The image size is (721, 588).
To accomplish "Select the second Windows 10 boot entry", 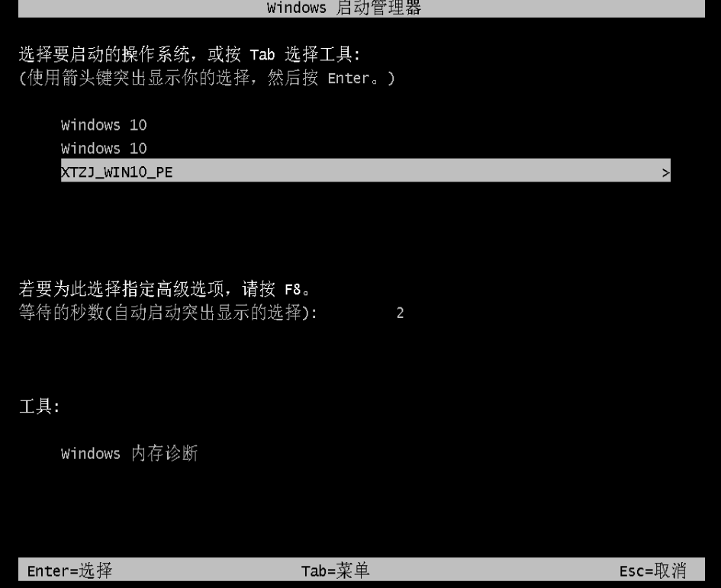I will (x=104, y=149).
